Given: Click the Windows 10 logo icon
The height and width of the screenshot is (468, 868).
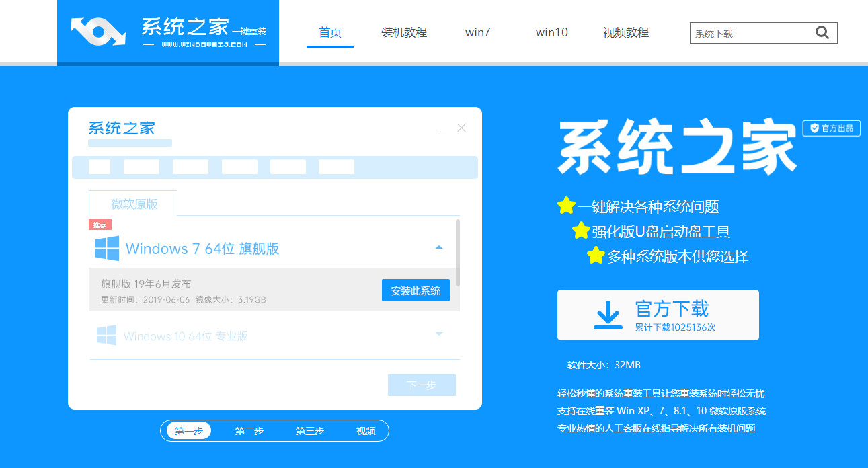Looking at the screenshot, I should point(106,335).
